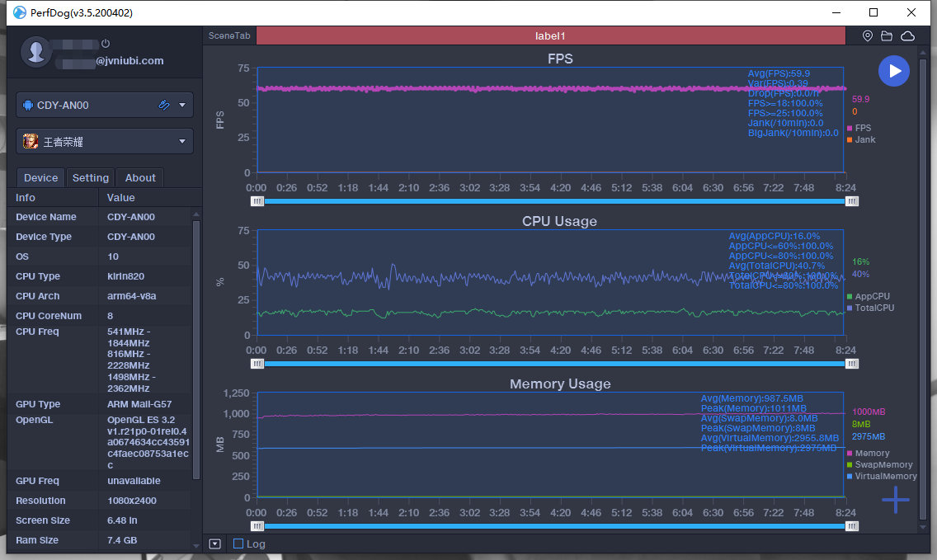The image size is (937, 560).
Task: Enable the Log checkbox
Action: coord(238,544)
